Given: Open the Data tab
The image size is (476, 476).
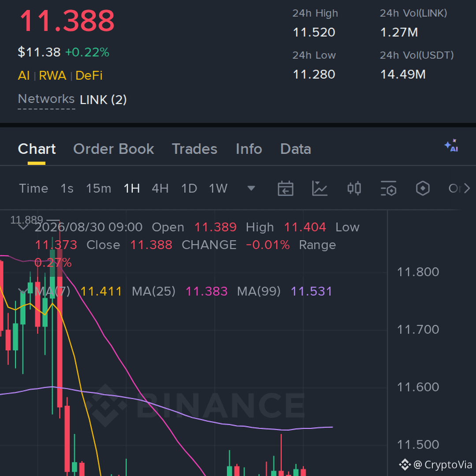Looking at the screenshot, I should [296, 149].
